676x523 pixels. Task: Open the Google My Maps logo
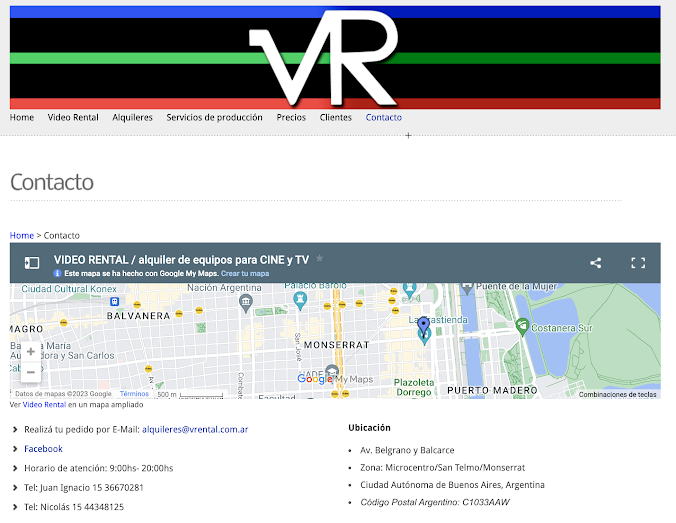[335, 379]
